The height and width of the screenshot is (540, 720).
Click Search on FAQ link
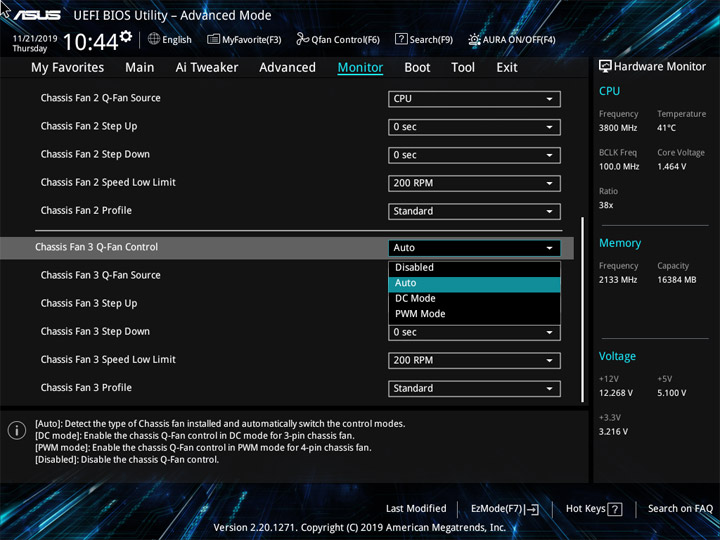tap(680, 509)
